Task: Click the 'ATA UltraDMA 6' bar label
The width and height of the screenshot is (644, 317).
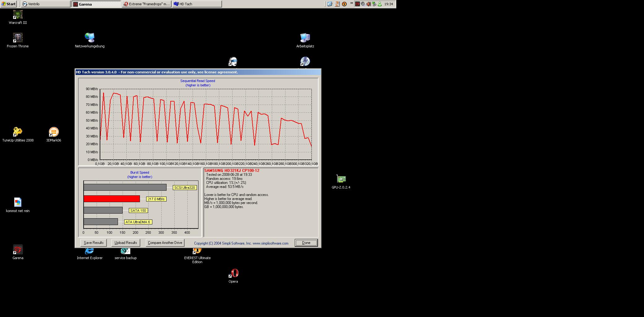Action: tap(138, 222)
